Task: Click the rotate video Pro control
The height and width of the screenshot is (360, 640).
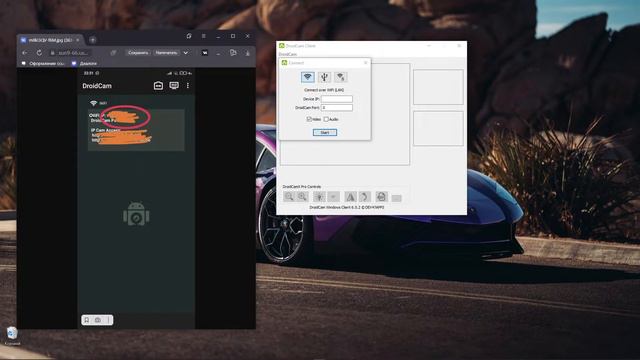Action: pyautogui.click(x=365, y=197)
